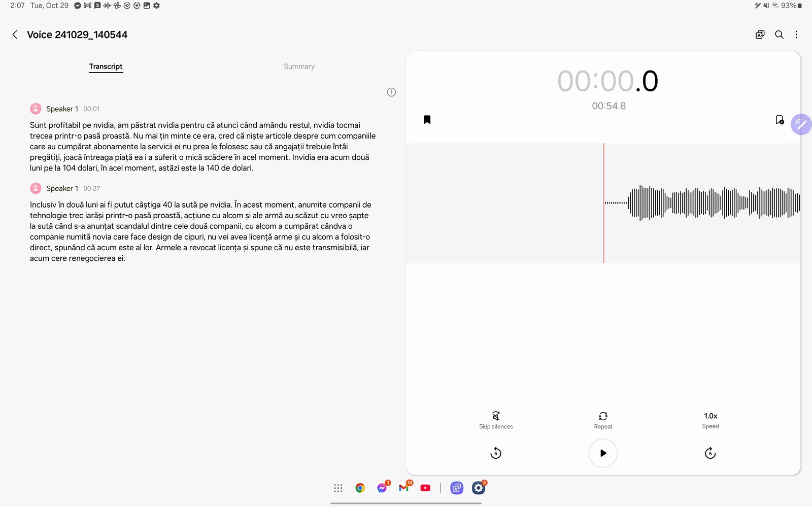This screenshot has width=812, height=507.
Task: Jump to timestamp 00:27
Action: [x=91, y=188]
